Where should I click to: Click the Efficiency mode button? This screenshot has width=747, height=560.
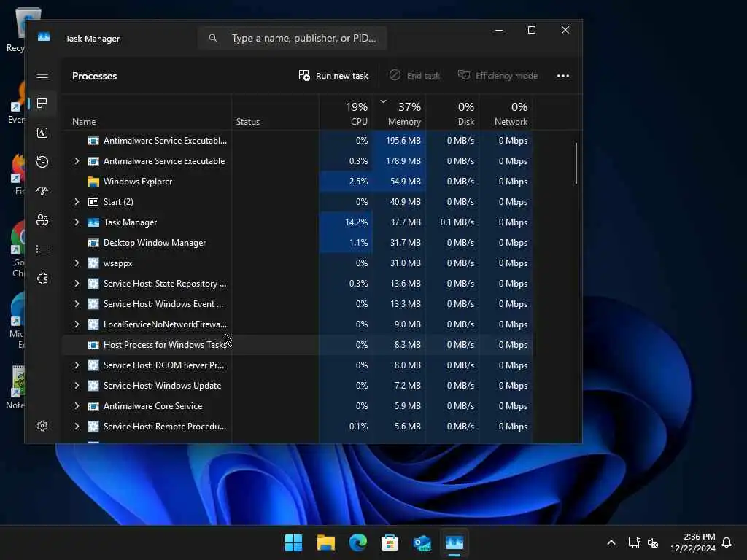pos(498,76)
